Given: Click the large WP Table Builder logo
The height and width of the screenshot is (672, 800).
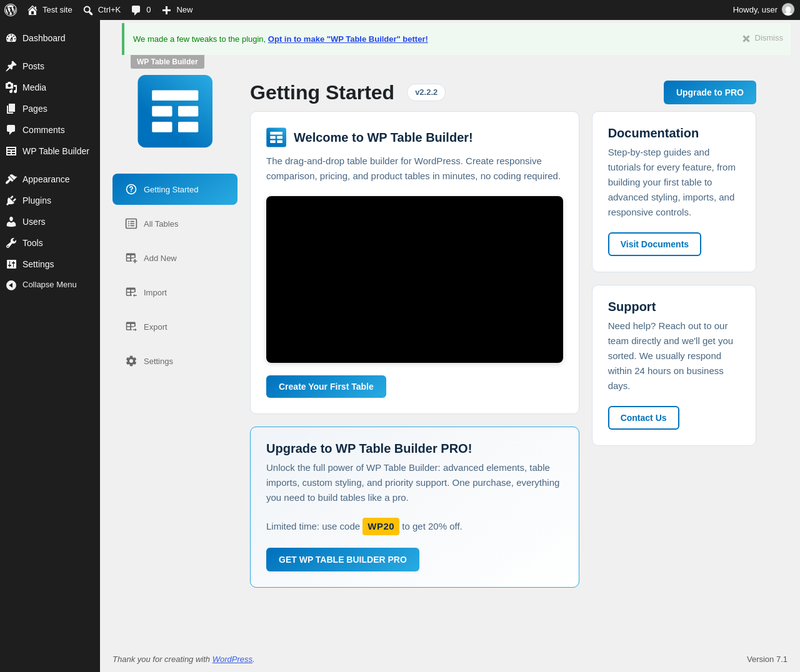Looking at the screenshot, I should 175,111.
